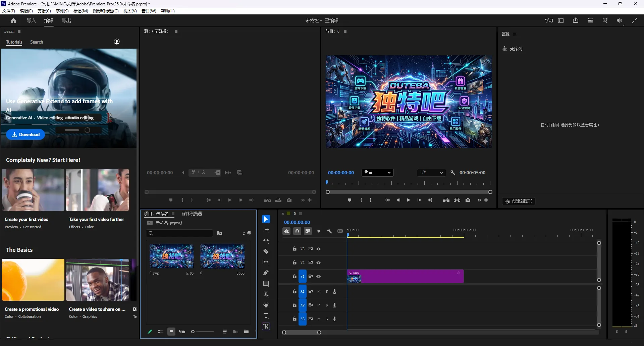Open Learn panel menu

(19, 31)
